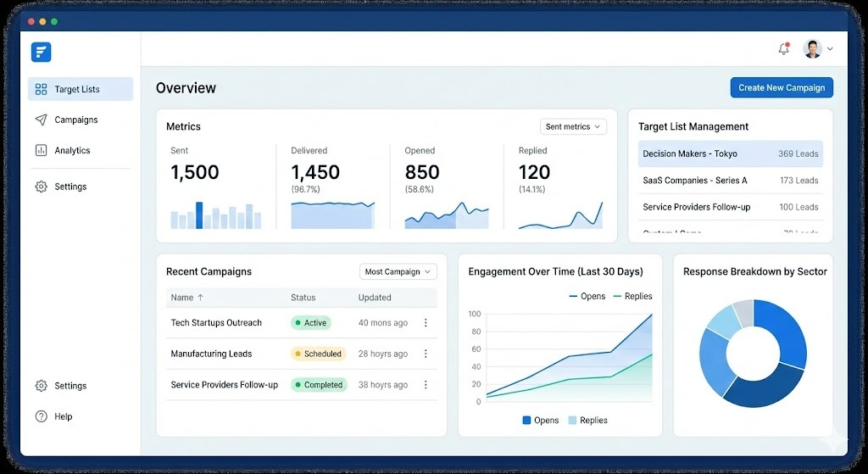Open more options for Tech Startups Outreach

[x=426, y=323]
